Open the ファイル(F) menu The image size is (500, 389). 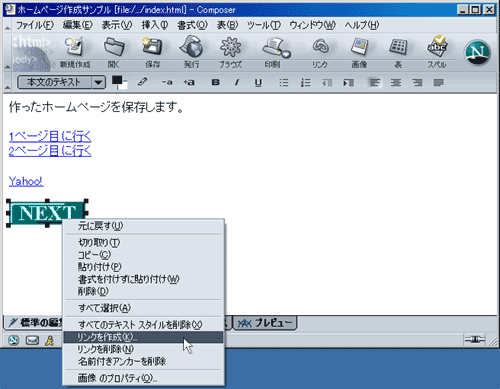35,25
